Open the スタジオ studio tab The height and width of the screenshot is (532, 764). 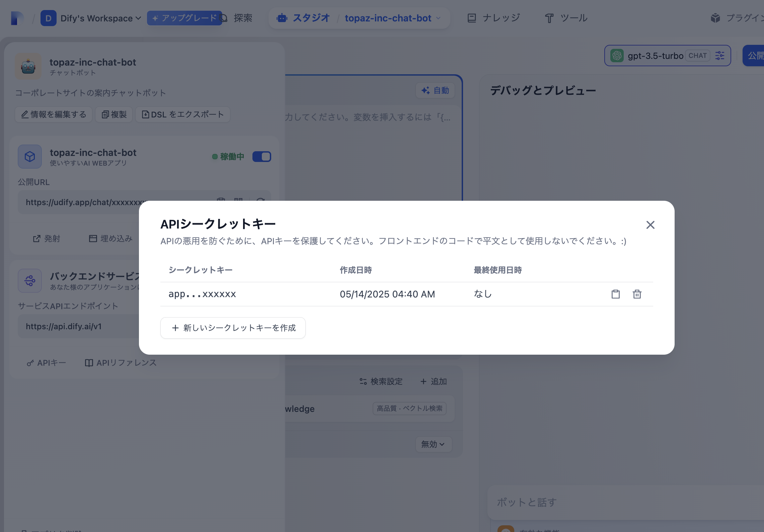click(303, 18)
